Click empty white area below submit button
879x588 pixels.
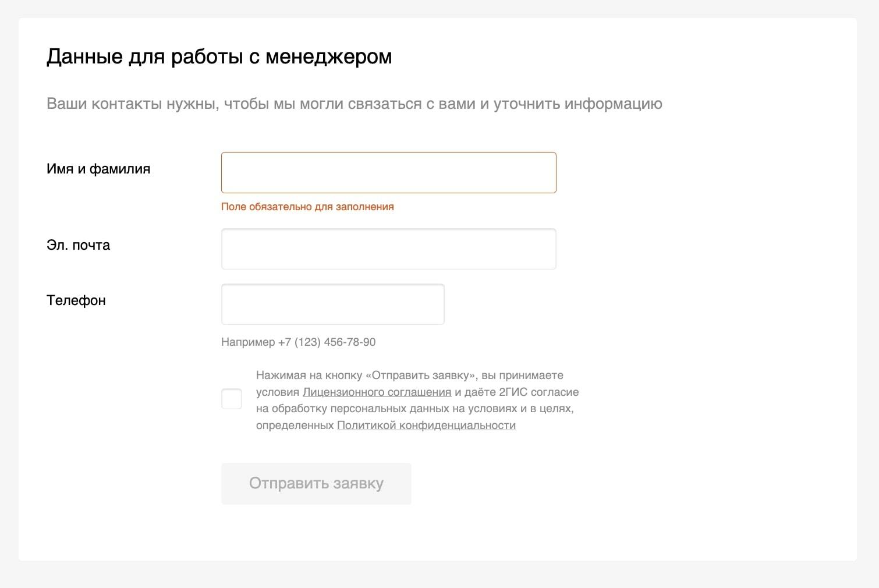437,533
